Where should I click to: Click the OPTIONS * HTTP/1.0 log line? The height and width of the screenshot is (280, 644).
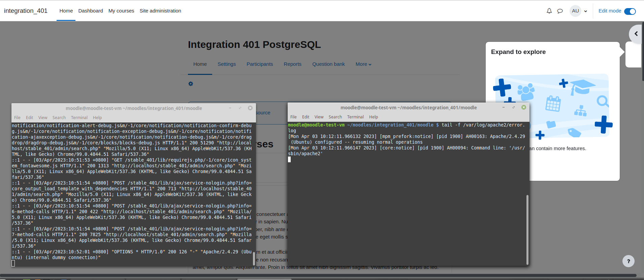(x=132, y=255)
